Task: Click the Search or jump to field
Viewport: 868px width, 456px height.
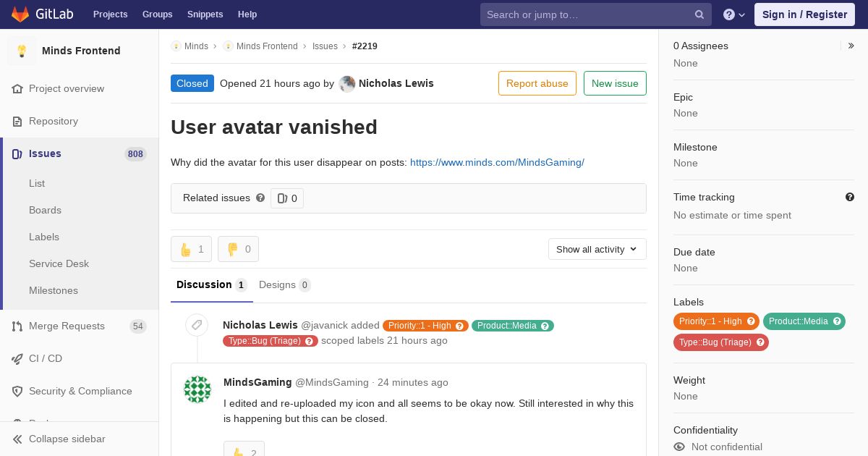Action: coord(596,14)
